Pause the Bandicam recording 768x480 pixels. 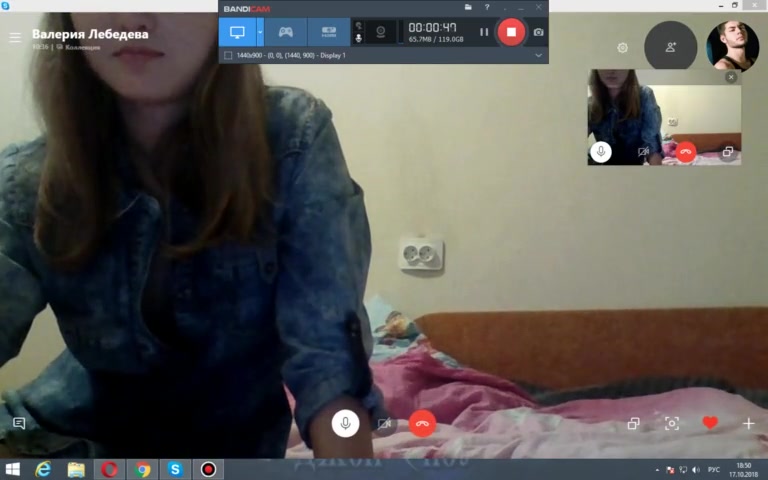(484, 32)
